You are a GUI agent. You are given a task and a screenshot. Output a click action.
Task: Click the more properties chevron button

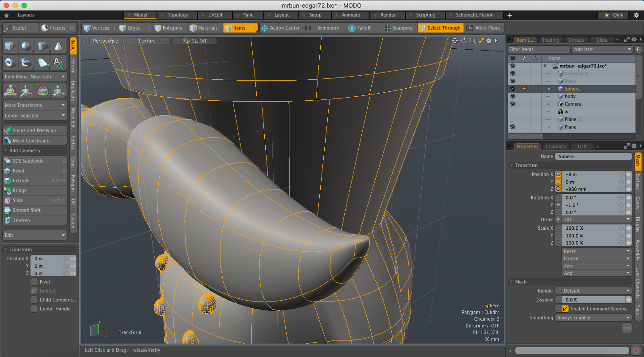pos(627,328)
